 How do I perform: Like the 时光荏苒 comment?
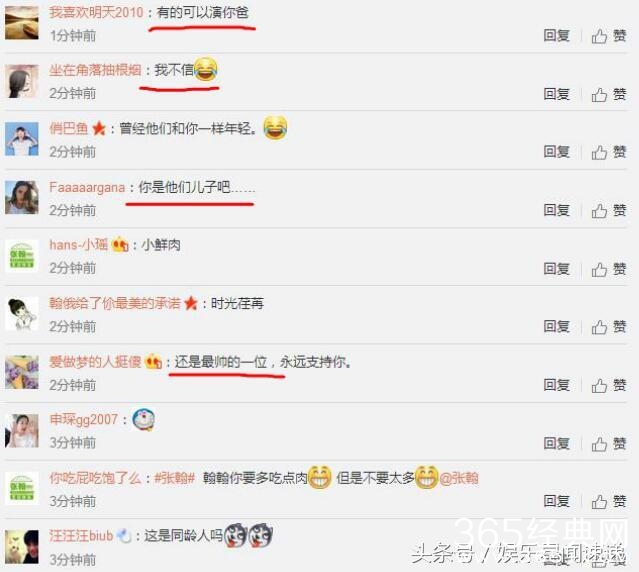click(609, 327)
